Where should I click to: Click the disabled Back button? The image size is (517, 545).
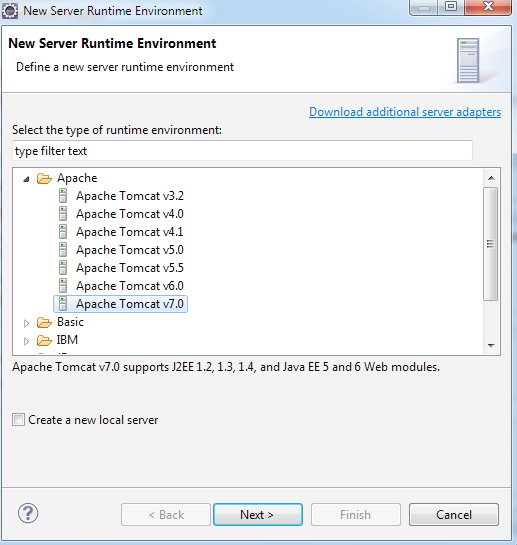(166, 514)
